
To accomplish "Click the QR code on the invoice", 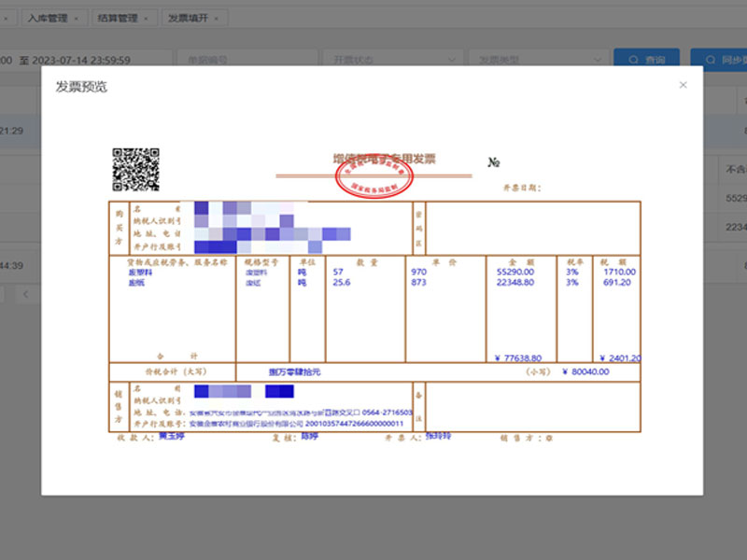I will [135, 169].
